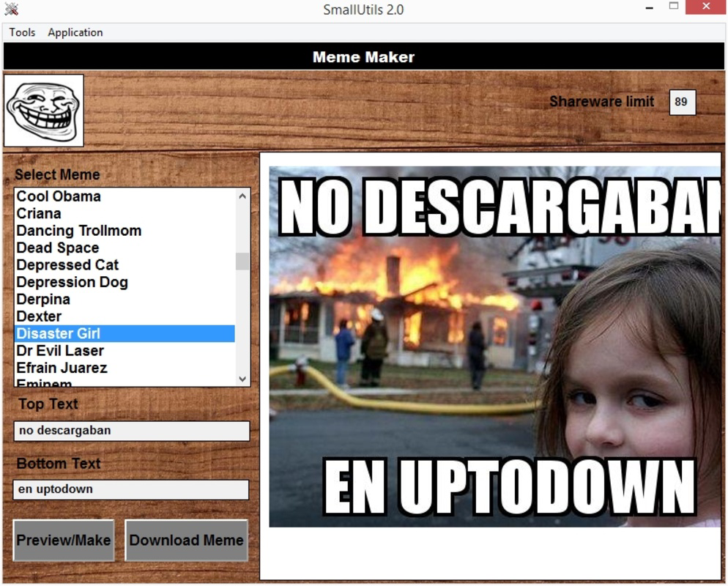
Task: Click the Download Meme button
Action: tap(186, 541)
